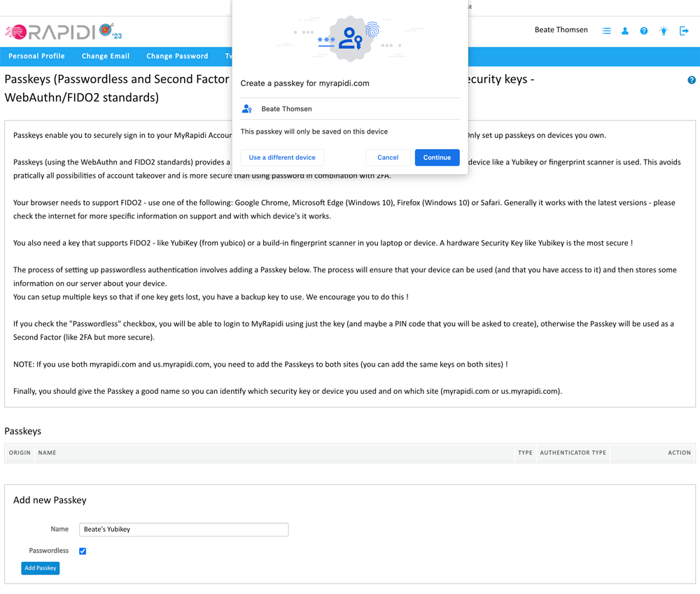The width and height of the screenshot is (700, 594).
Task: Click the NAME column header in Passkeys table
Action: point(47,453)
